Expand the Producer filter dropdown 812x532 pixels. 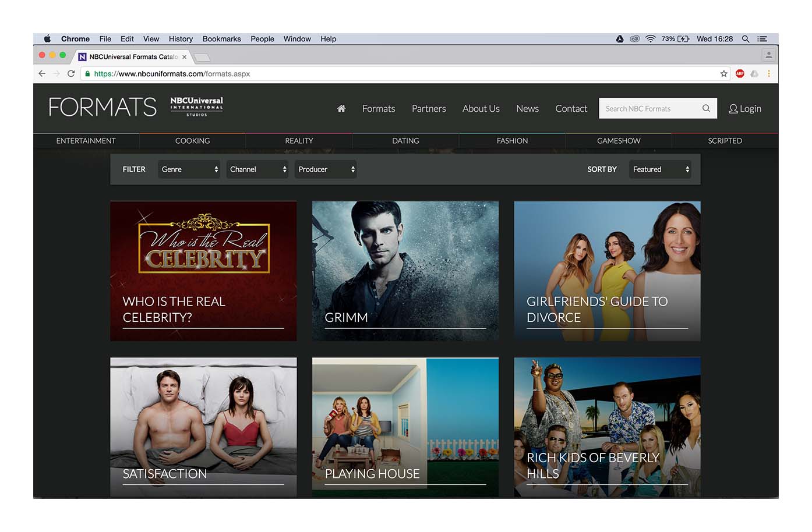326,169
